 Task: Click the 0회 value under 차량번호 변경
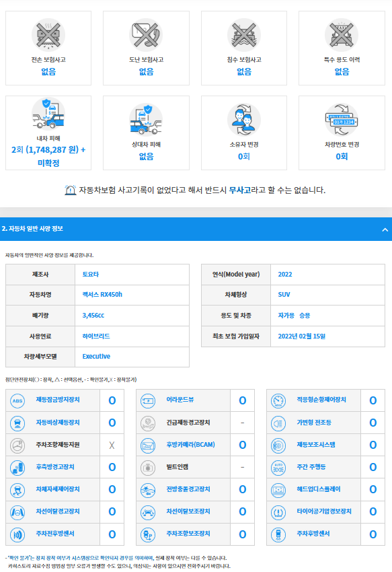[342, 157]
